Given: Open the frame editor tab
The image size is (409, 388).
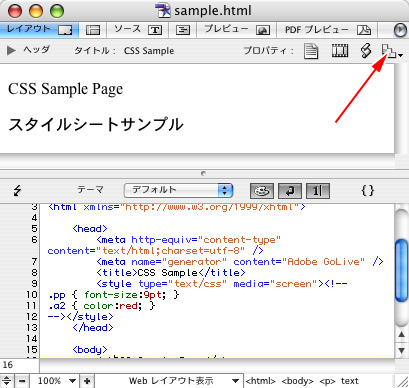Looking at the screenshot, I should 93,30.
